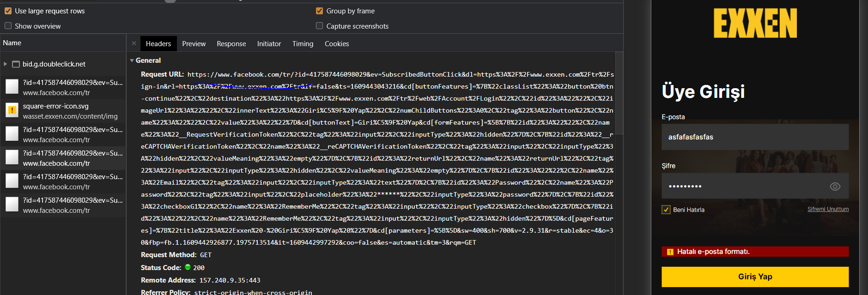Select the first facebook.com/tr request thumbnail
This screenshot has width=868, height=295.
pyautogui.click(x=12, y=87)
